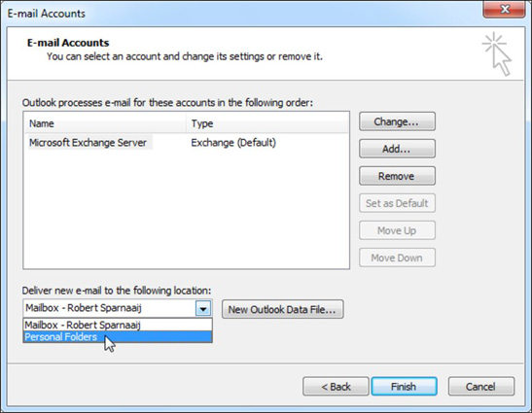Open the delivery location dropdown arrow
Screen dimensions: 532x413
(x=203, y=309)
